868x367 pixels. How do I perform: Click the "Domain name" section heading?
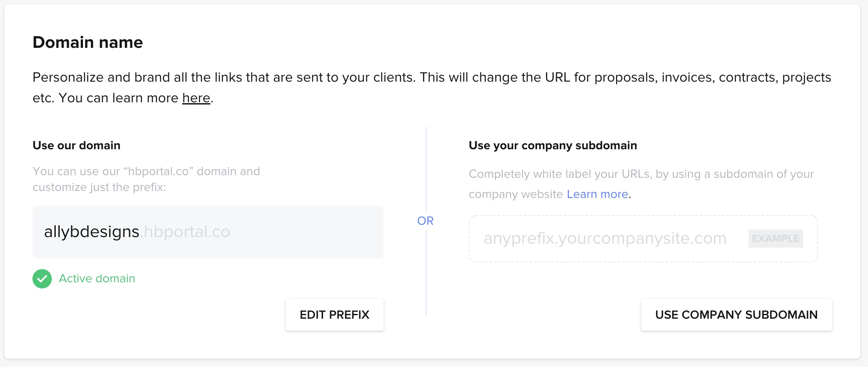pos(88,43)
